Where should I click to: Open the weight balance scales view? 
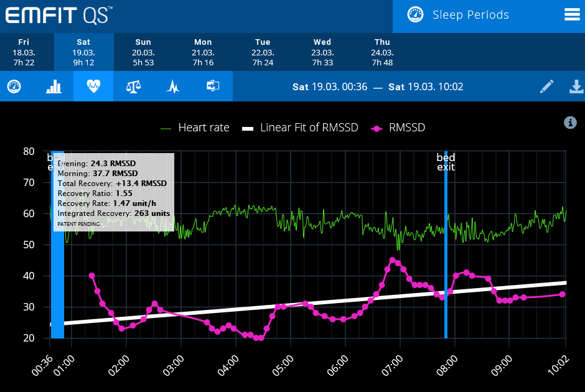[x=133, y=86]
